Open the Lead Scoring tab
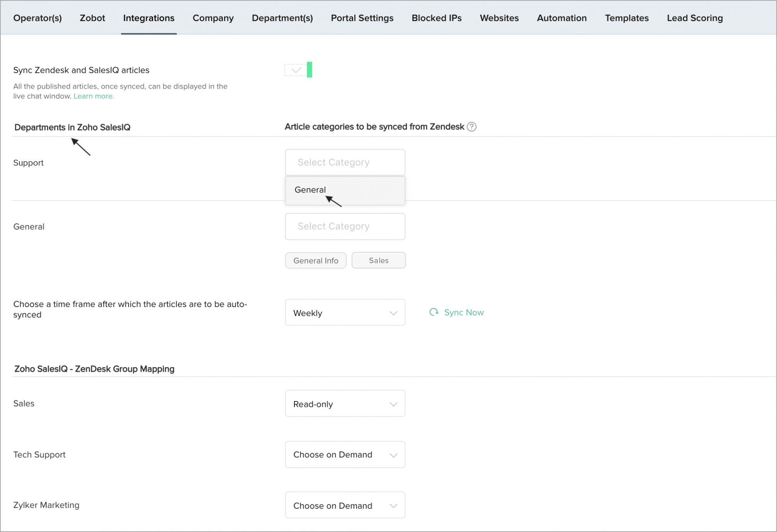Image resolution: width=777 pixels, height=532 pixels. click(695, 18)
